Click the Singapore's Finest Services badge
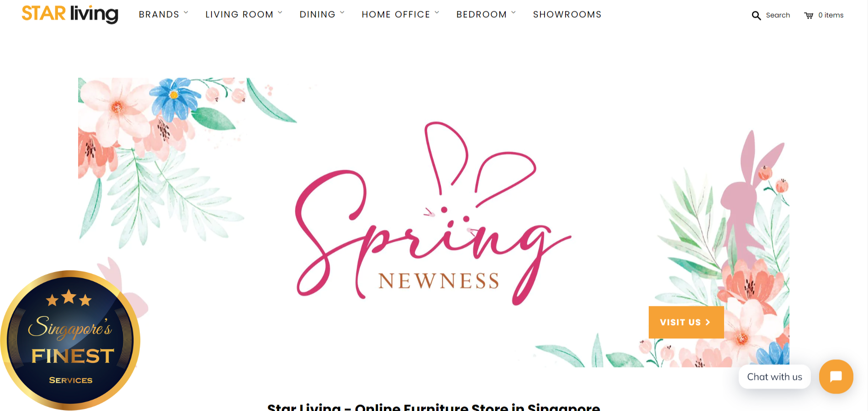 (x=70, y=340)
